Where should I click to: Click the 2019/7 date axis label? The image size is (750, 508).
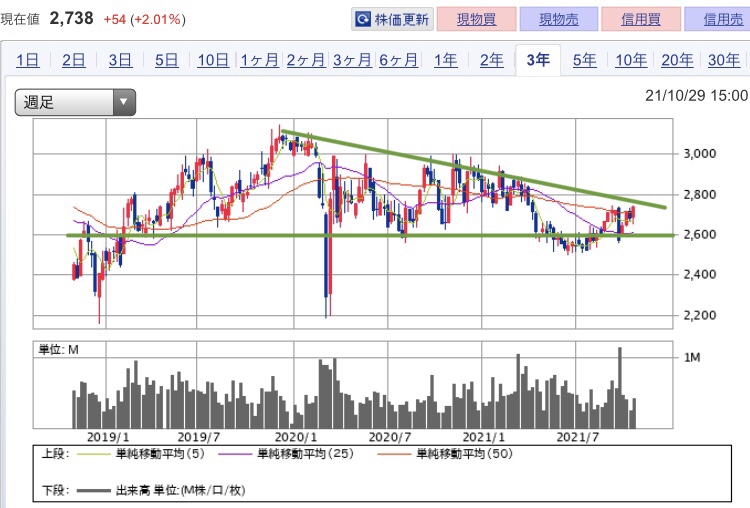click(199, 437)
